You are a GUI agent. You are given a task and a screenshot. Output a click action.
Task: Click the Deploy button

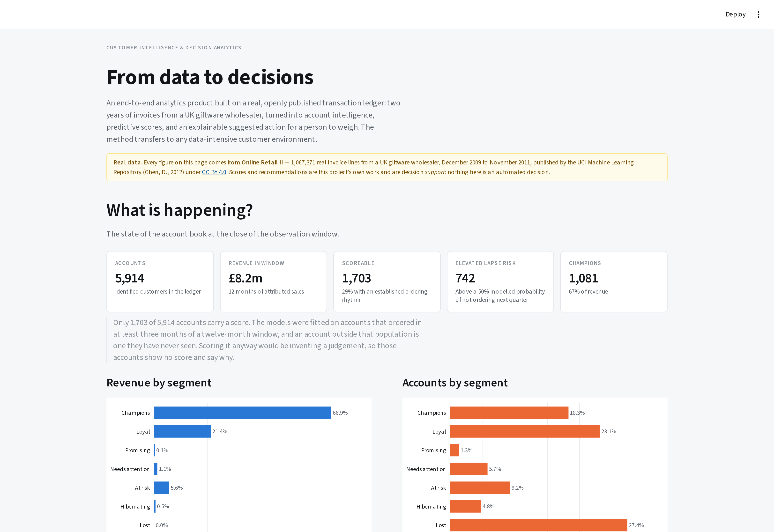click(x=735, y=14)
